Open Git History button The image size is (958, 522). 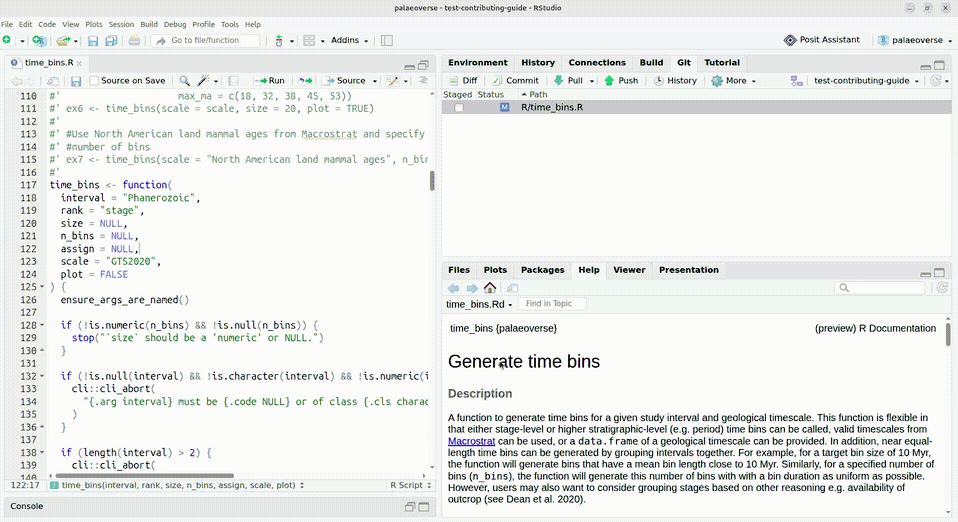pyautogui.click(x=675, y=81)
